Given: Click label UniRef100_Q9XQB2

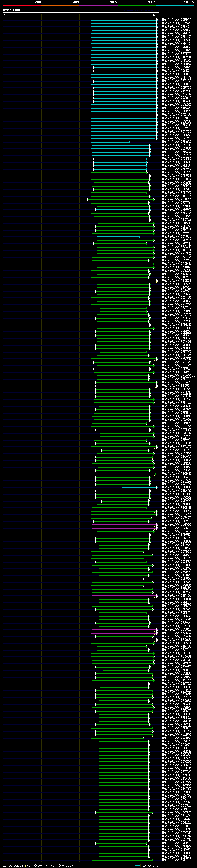Looking at the screenshot, I should click(x=176, y=738).
